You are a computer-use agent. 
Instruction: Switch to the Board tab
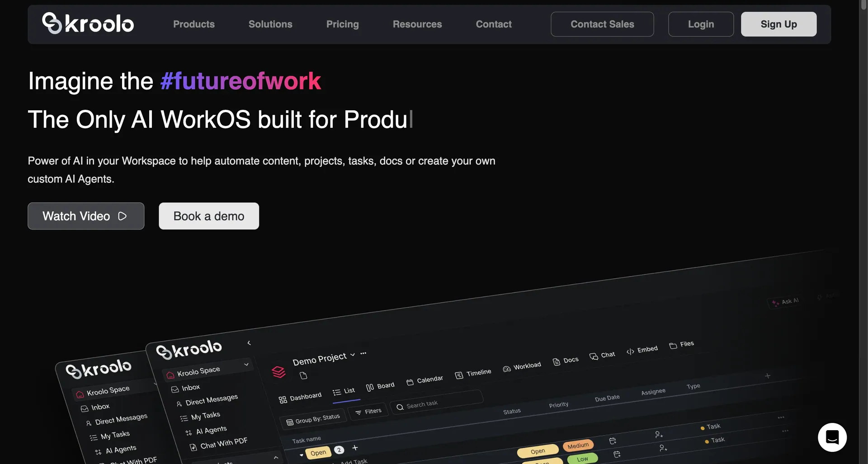380,386
